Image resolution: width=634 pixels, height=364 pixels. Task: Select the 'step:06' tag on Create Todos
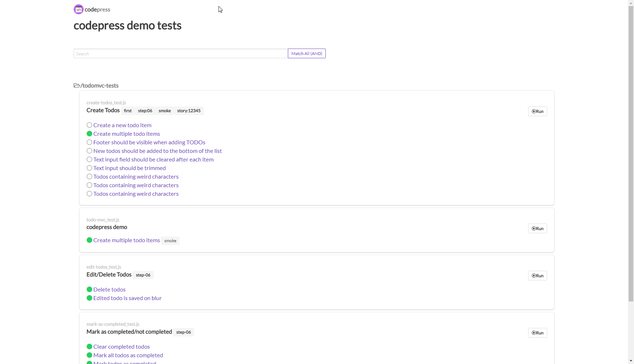[x=145, y=111]
